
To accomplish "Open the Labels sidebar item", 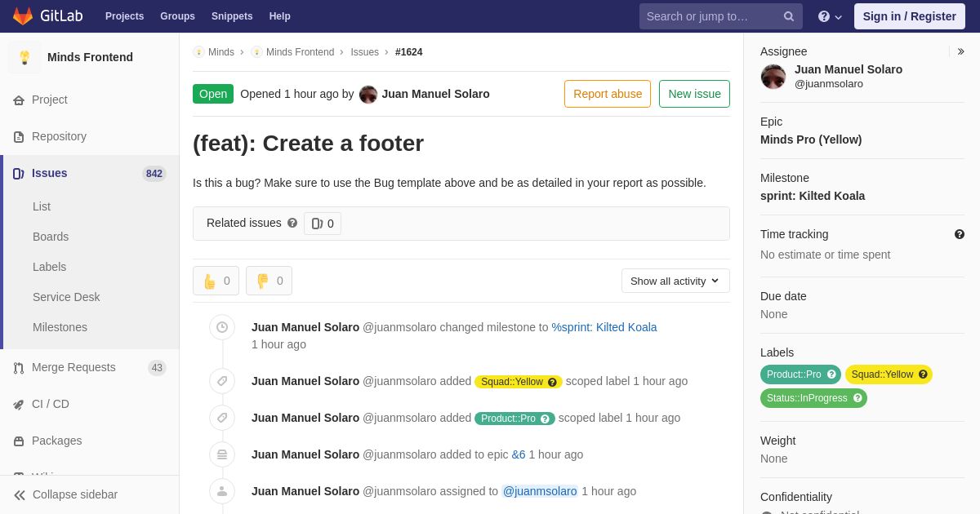I will click(x=49, y=267).
